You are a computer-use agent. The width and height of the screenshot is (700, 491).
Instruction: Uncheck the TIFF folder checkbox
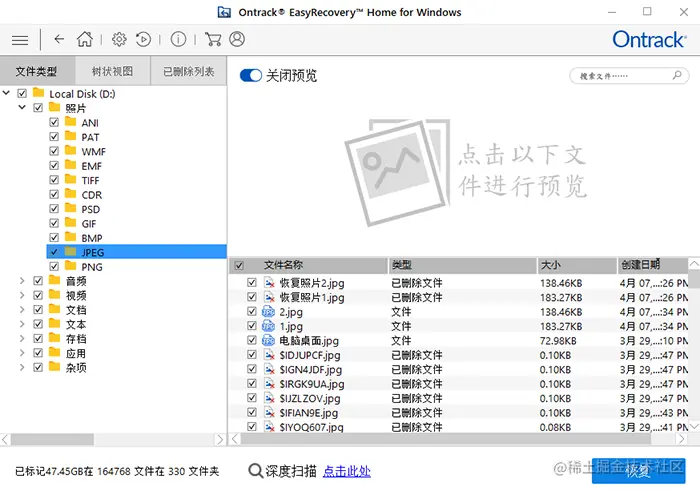(54, 180)
